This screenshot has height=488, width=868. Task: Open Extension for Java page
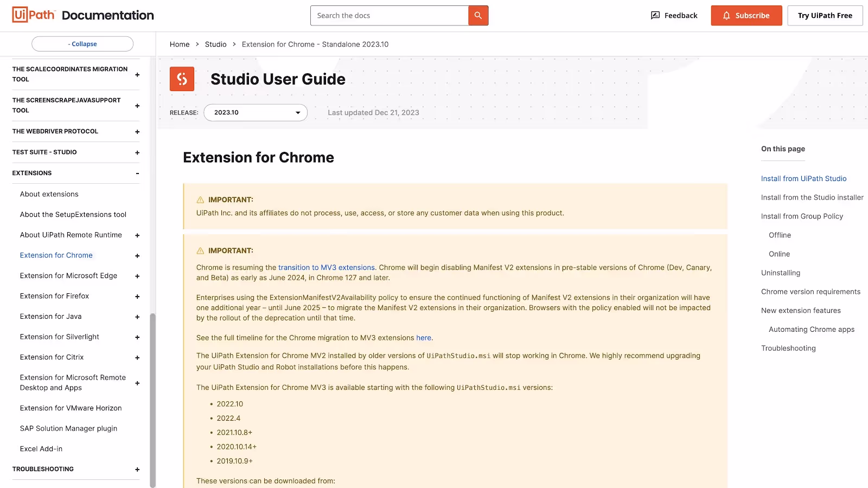tap(51, 317)
